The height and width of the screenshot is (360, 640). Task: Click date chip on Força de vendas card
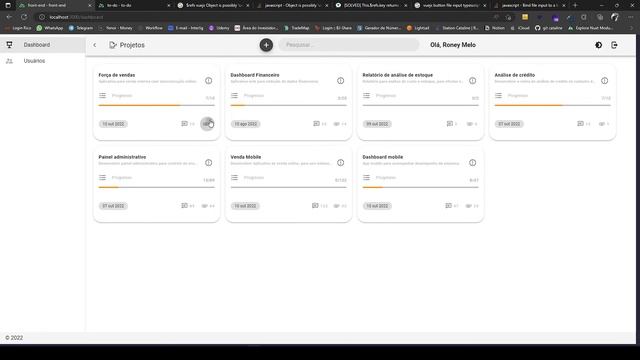(x=113, y=124)
